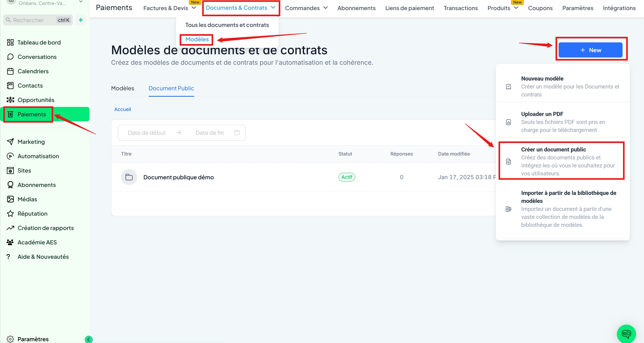This screenshot has width=644, height=343.
Task: Select Modèles in the dropdown menu
Action: tap(197, 39)
